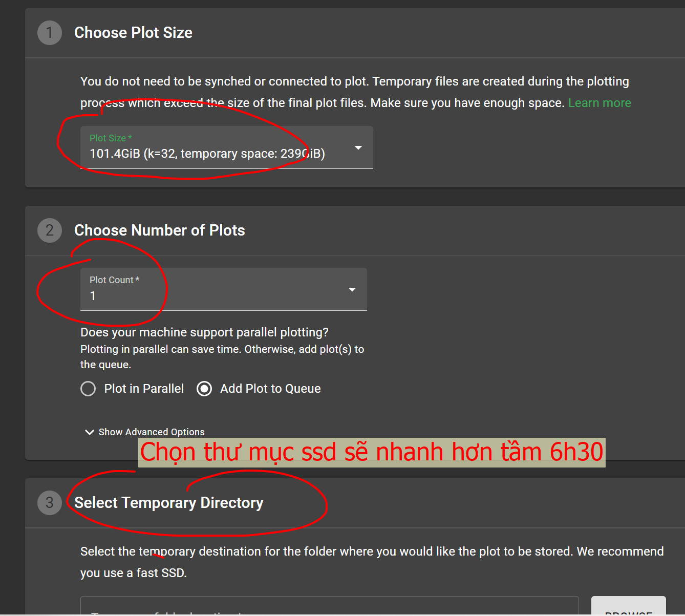685x616 pixels.
Task: Click the Select Temporary Directory heading
Action: click(168, 503)
